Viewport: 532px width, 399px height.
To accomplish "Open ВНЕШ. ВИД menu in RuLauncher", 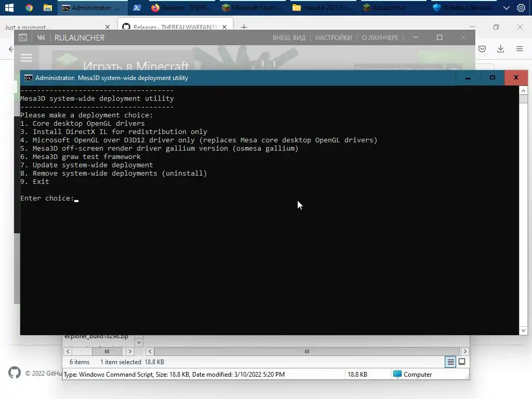I will point(289,37).
